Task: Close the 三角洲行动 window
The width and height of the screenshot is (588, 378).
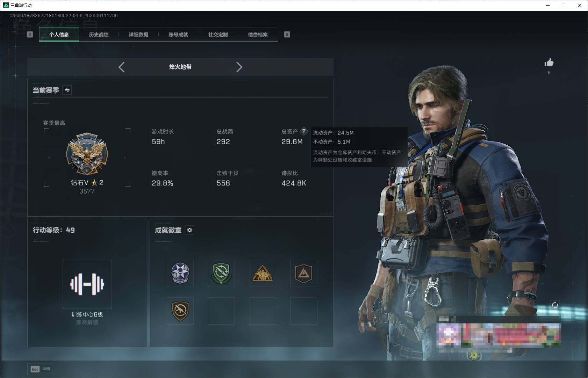Action: (580, 5)
